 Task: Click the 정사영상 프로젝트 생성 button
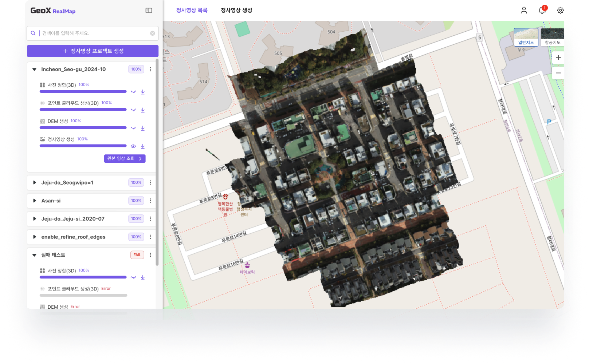click(93, 51)
